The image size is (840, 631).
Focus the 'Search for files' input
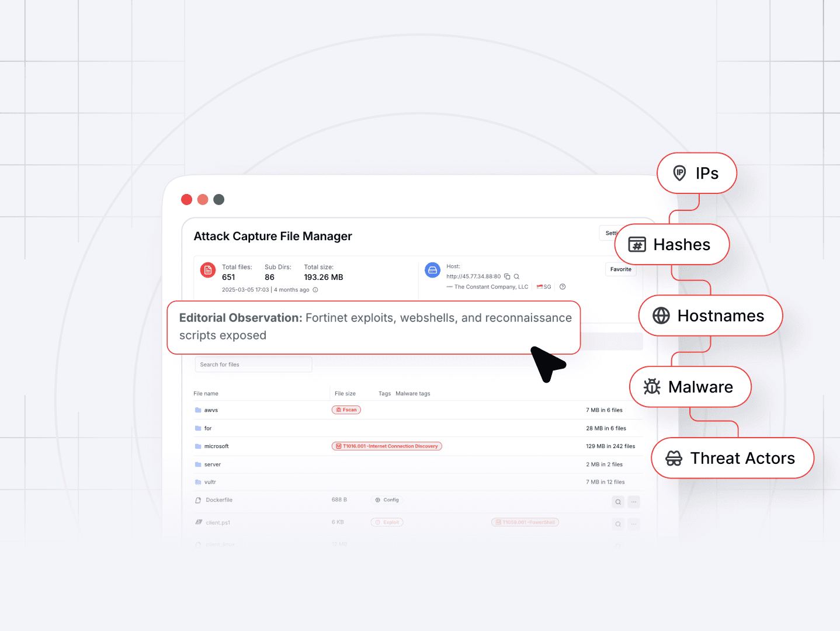click(x=254, y=365)
